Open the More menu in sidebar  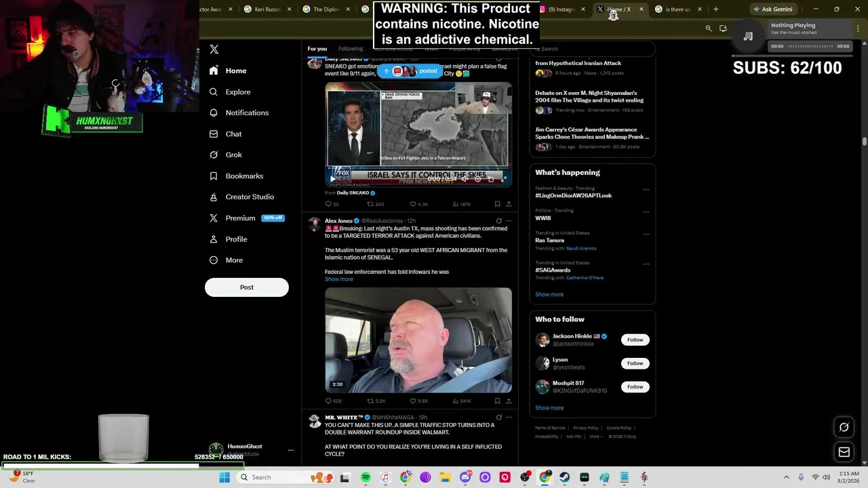[x=226, y=260]
